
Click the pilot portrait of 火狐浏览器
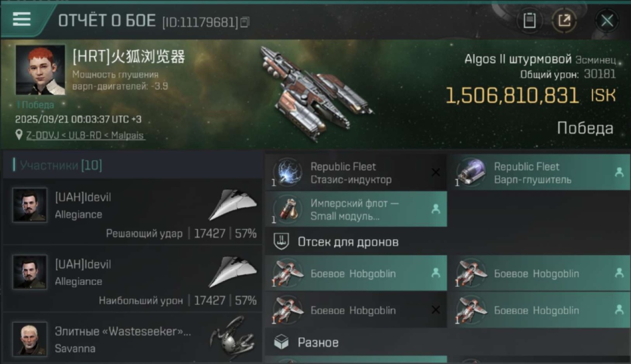click(x=40, y=69)
